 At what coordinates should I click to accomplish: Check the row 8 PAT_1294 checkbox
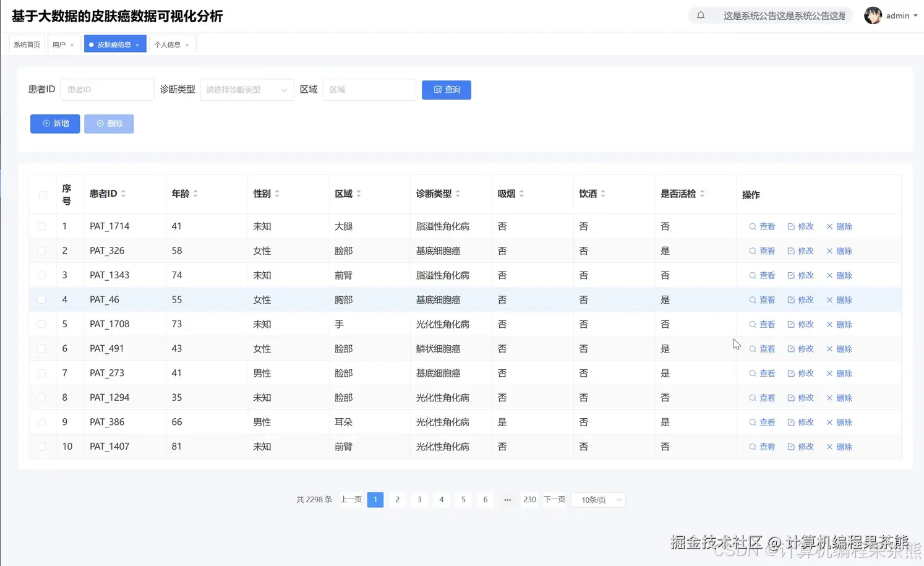tap(41, 398)
